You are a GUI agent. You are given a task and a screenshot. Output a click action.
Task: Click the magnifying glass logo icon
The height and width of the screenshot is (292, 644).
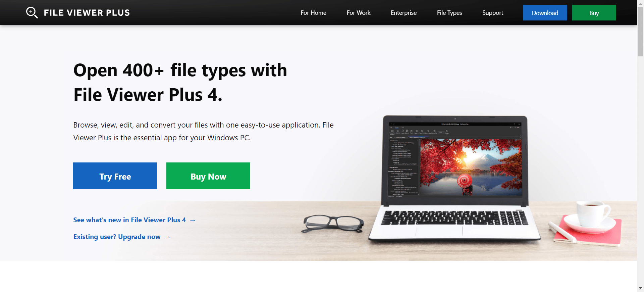tap(32, 13)
